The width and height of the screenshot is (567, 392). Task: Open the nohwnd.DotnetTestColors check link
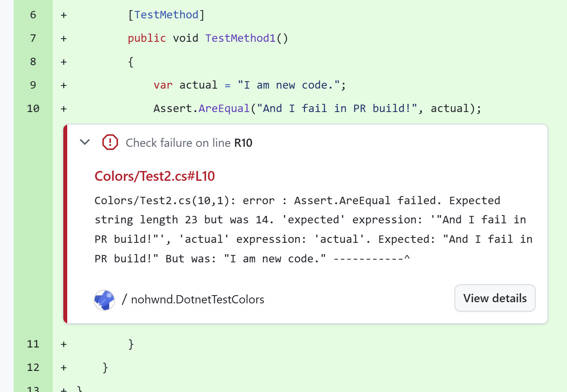(x=198, y=299)
